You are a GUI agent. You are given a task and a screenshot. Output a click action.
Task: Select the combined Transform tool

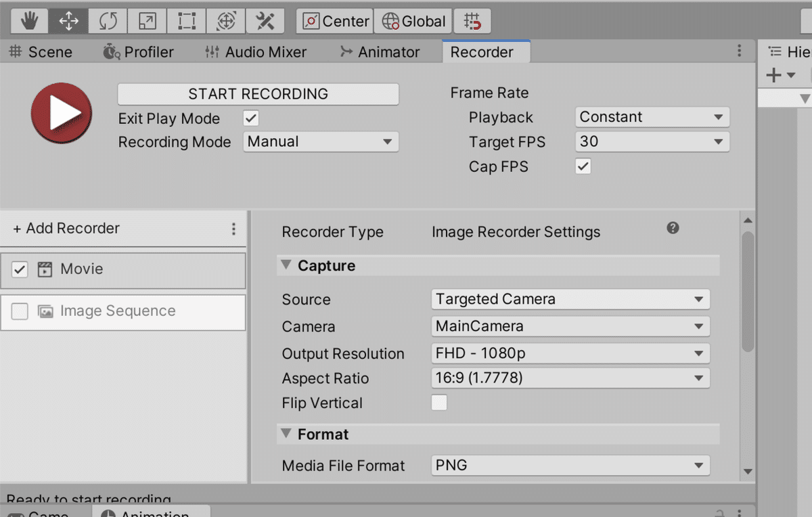[x=225, y=21]
